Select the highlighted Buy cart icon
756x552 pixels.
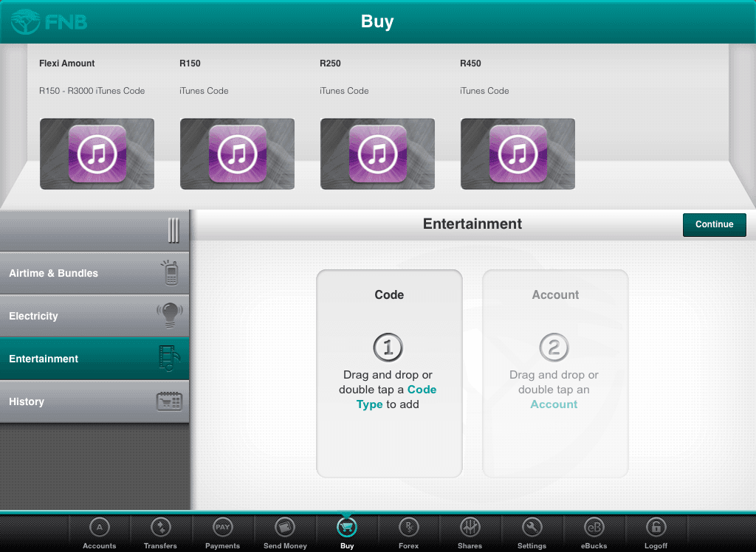[346, 528]
